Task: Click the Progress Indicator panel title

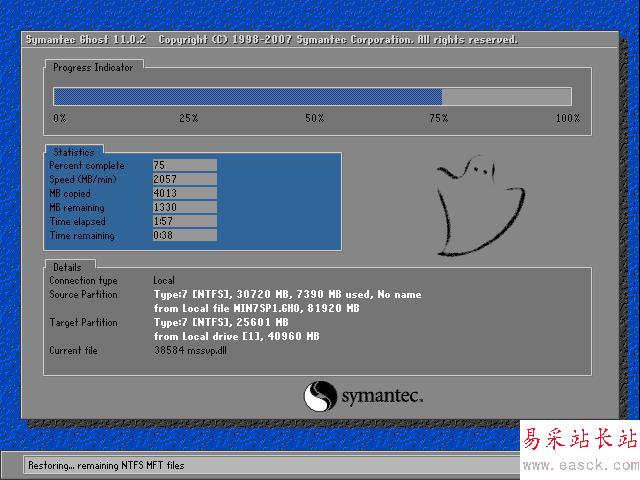Action: [x=93, y=67]
